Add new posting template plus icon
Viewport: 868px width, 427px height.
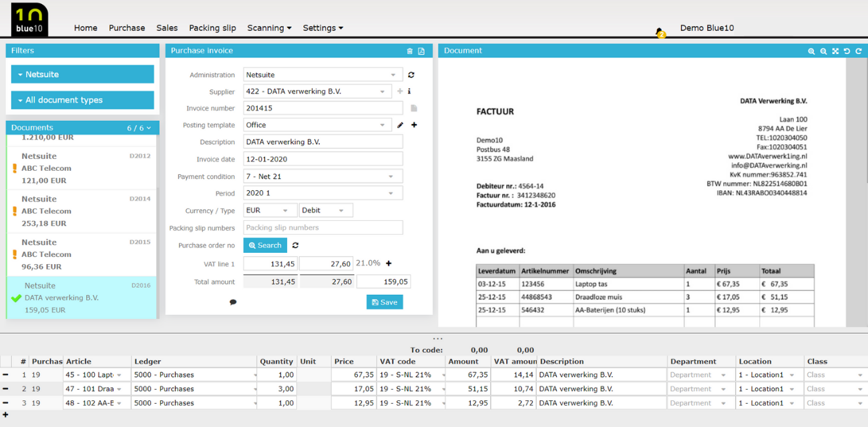414,125
